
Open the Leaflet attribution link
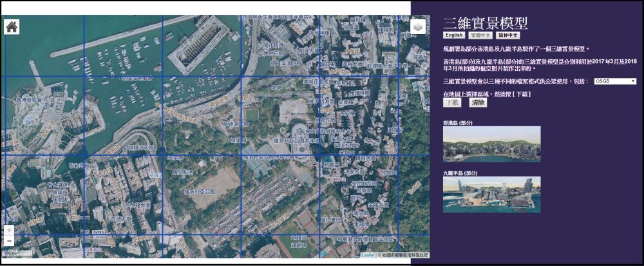coord(367,255)
